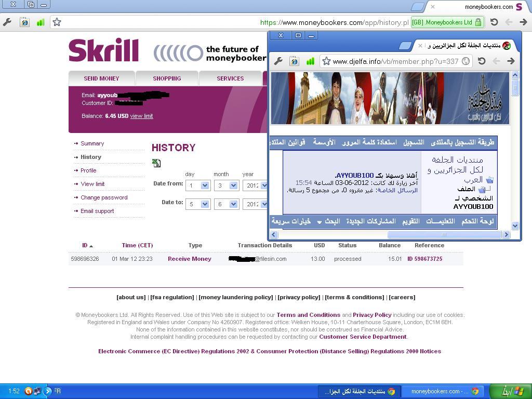Bookmark the djelfa.info page with the star
Screen dimensions: 532x399
point(326,61)
